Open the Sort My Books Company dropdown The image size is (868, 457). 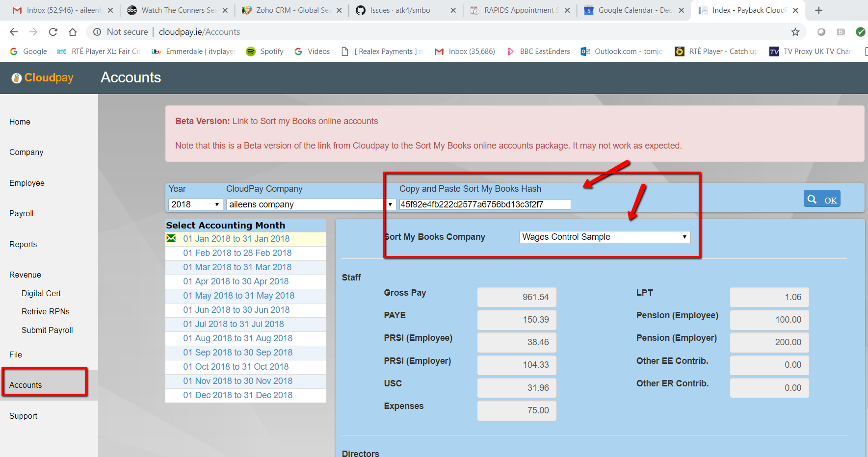click(x=604, y=237)
